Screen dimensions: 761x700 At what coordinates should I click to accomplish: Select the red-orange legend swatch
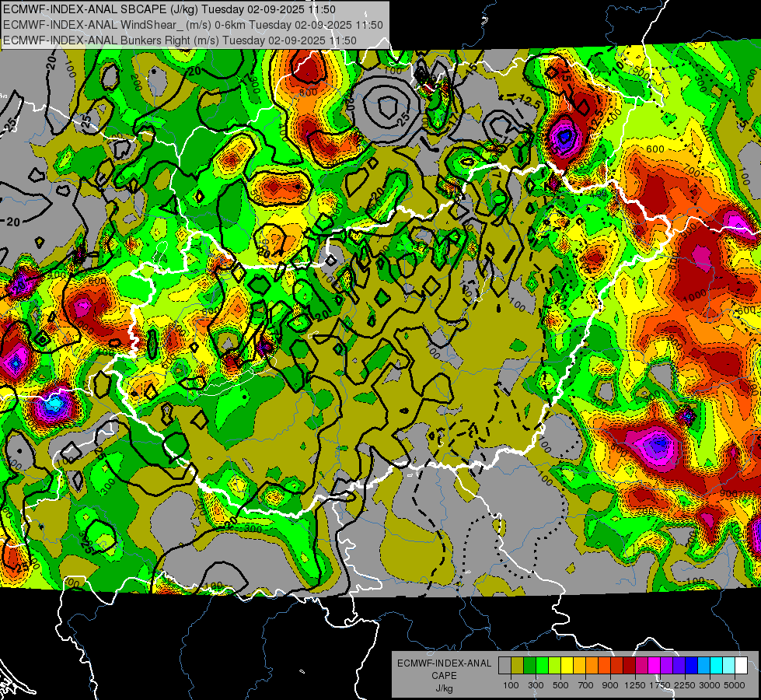click(x=604, y=666)
